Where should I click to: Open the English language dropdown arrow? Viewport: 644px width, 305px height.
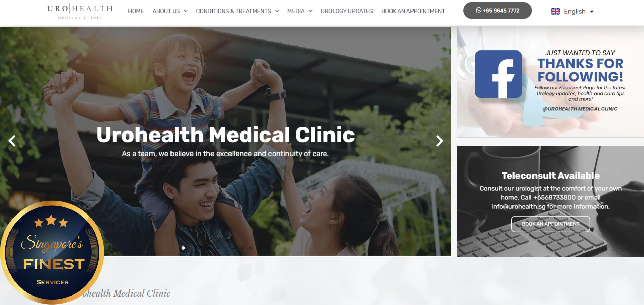[x=592, y=12]
